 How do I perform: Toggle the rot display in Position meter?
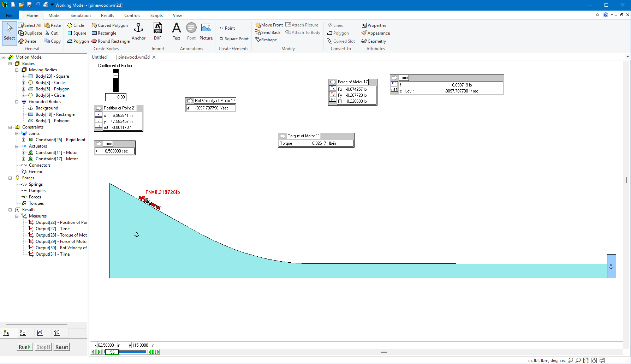99,126
